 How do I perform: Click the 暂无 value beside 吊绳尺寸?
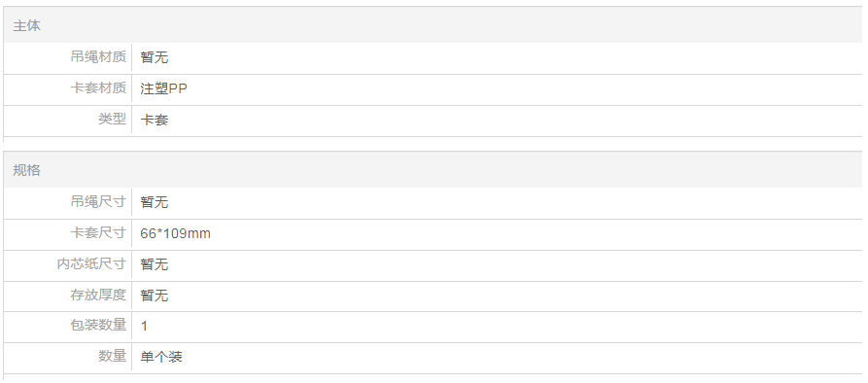coord(155,202)
